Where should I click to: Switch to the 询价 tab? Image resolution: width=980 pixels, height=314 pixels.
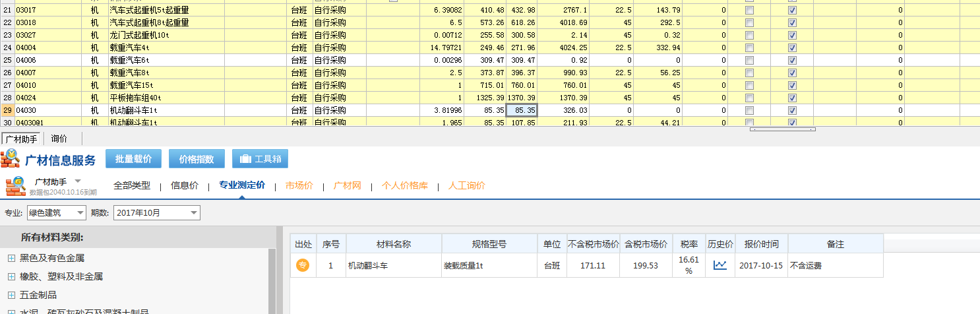[x=59, y=139]
